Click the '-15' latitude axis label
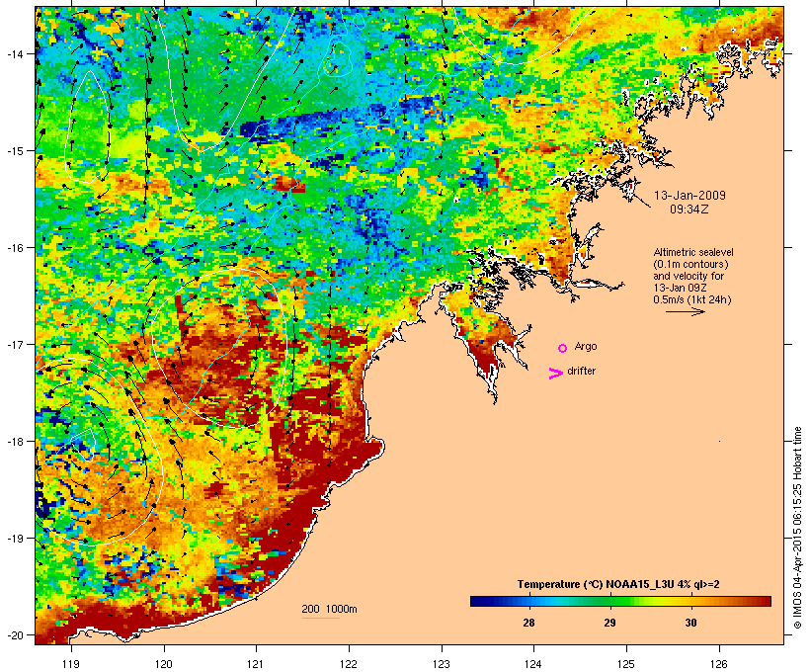Screen dimensions: 810x672 click(15, 150)
